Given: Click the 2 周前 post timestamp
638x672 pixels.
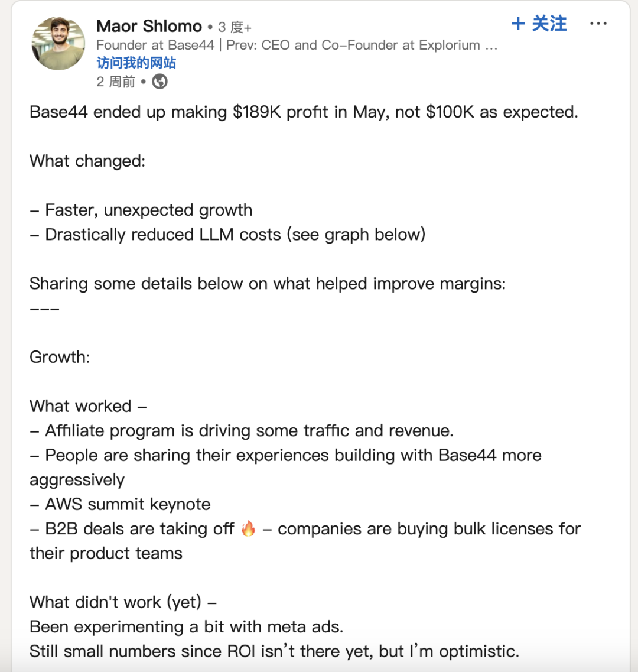Looking at the screenshot, I should pyautogui.click(x=116, y=82).
